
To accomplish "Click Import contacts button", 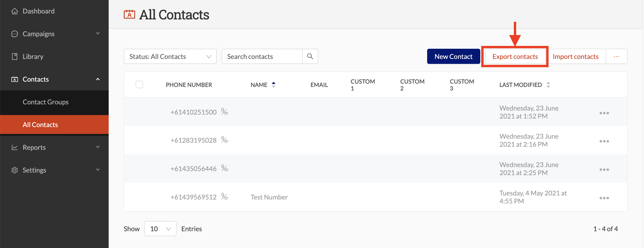I will click(575, 56).
